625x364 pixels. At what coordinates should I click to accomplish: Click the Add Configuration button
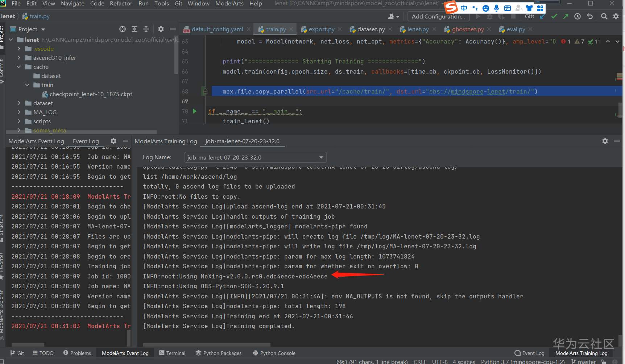[x=438, y=16]
